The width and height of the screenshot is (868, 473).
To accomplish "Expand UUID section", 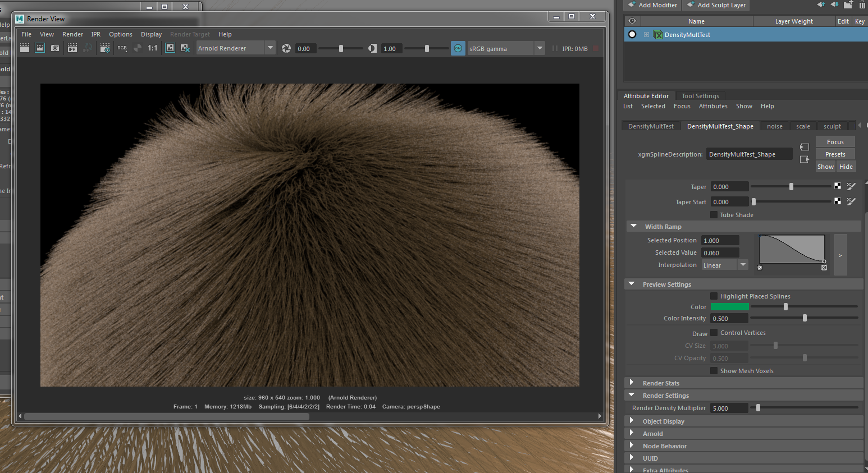I will (632, 458).
